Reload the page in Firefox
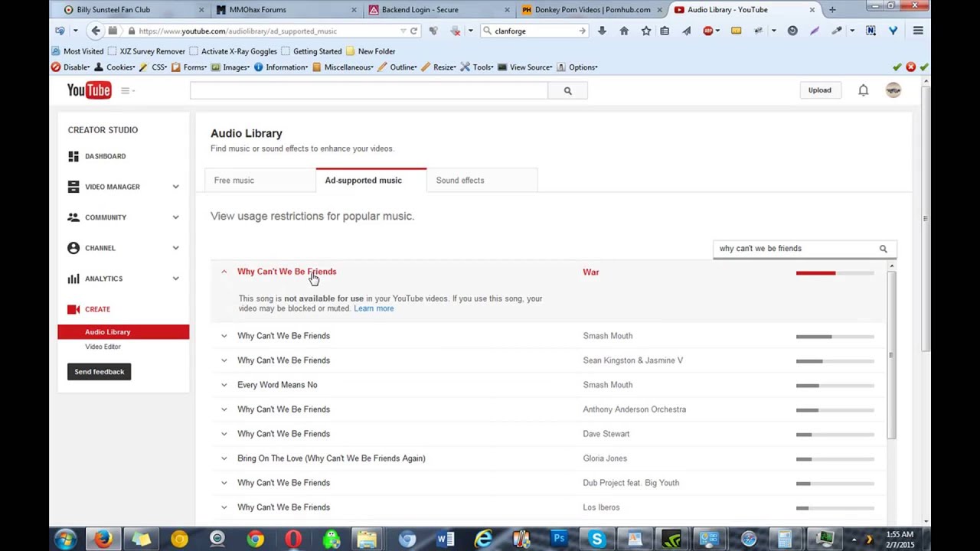 (413, 31)
